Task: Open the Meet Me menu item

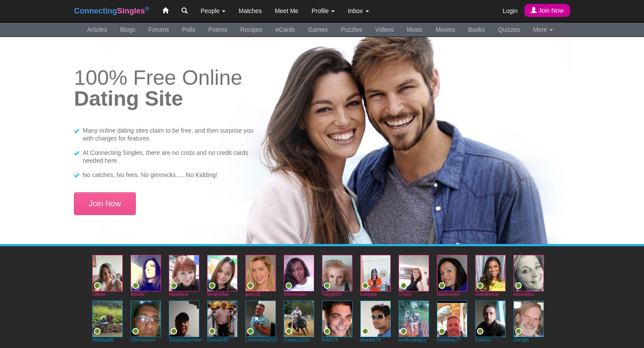Action: (286, 11)
